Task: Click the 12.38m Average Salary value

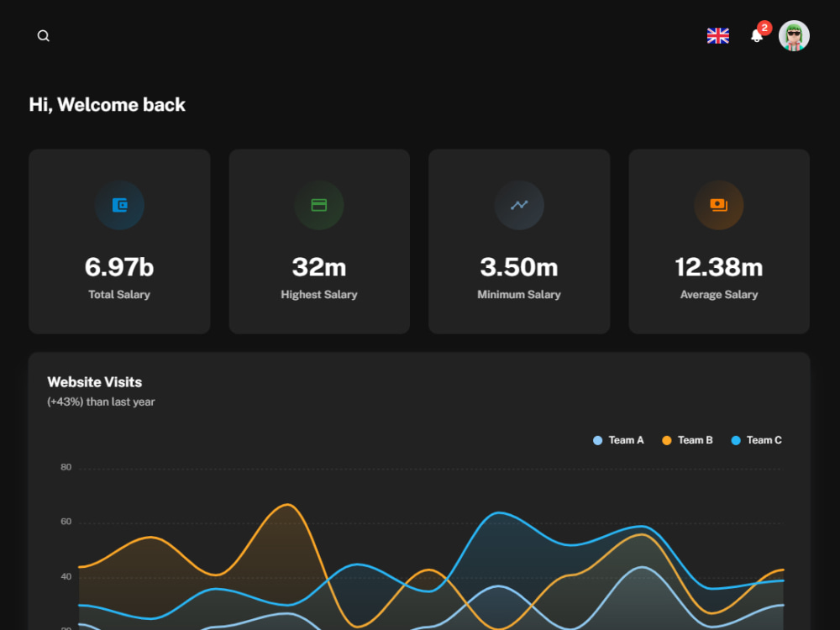Action: pyautogui.click(x=719, y=267)
